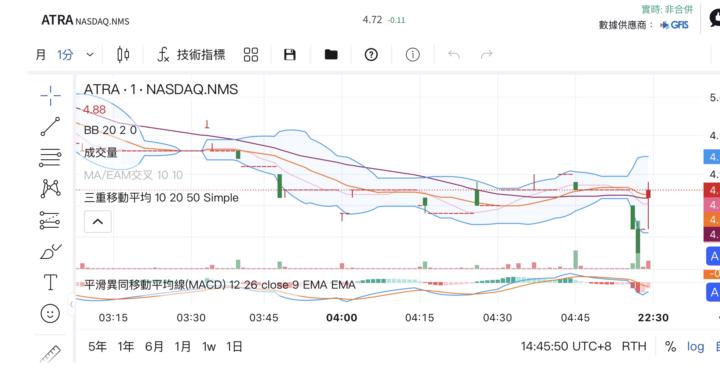The height and width of the screenshot is (381, 720).
Task: Click the 04:30 time axis label
Action: pyautogui.click(x=497, y=318)
